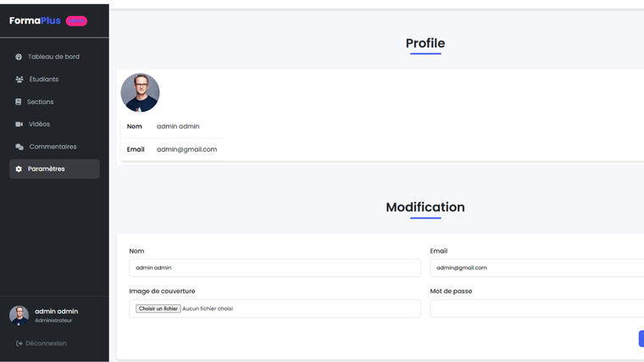Viewport: 644px width, 362px height.
Task: Click the Sections book icon
Action: [19, 102]
